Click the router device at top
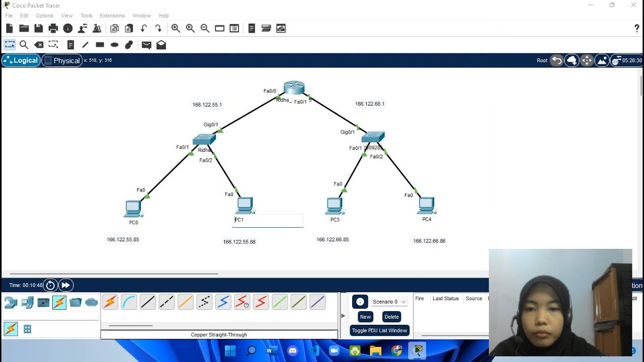Screen dimensions: 644x362 coord(294,87)
